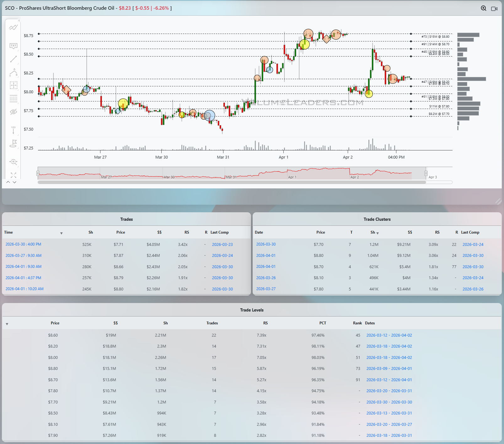The image size is (504, 444).
Task: Select the Fibonacci levels lines tool
Action: pos(13,99)
